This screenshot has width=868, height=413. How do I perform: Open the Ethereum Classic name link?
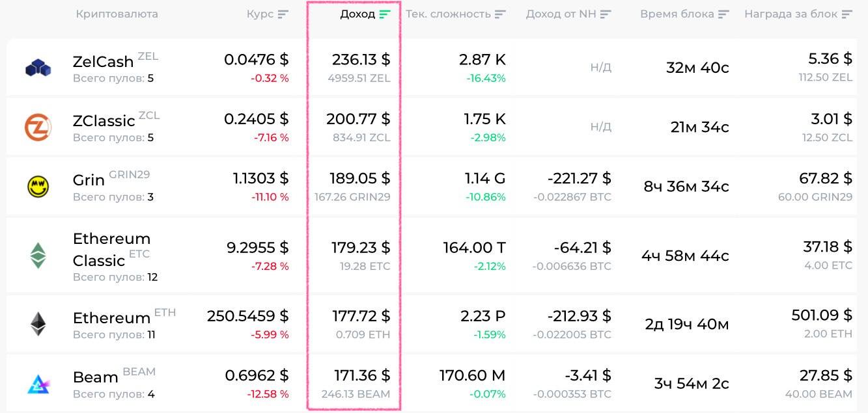111,249
